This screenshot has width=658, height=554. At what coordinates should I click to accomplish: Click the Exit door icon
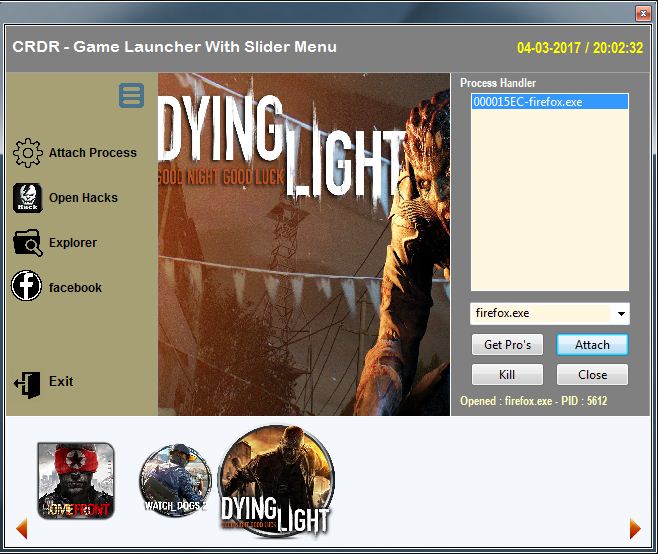27,384
